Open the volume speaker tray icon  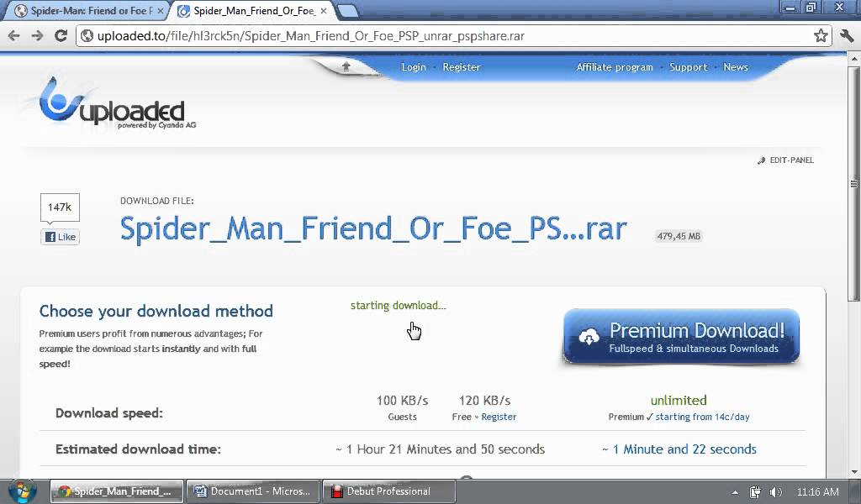(x=776, y=492)
